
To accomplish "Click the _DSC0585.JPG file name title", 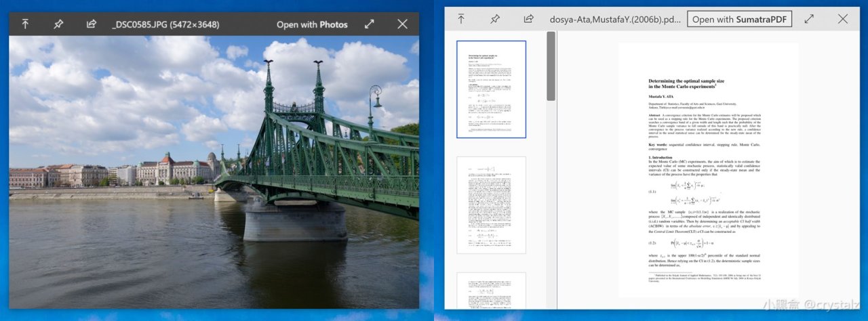I will [165, 24].
